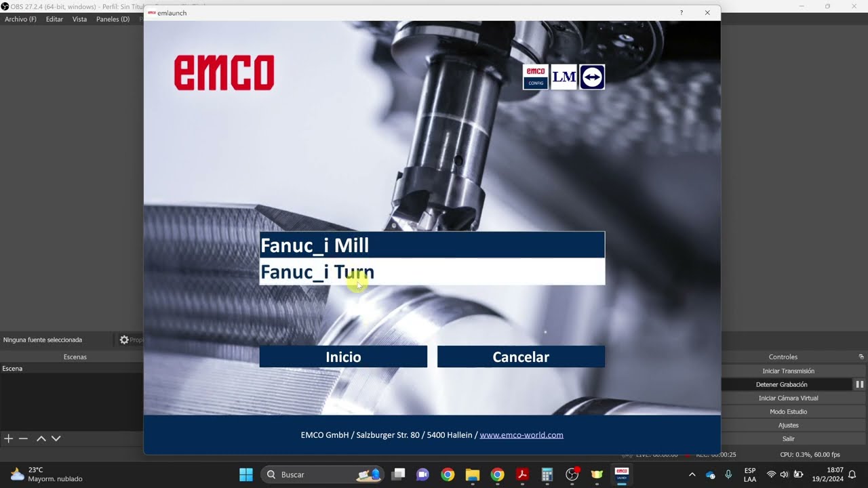Screen dimensions: 868x488
Task: Undock the OBS Controles panel icon
Action: click(861, 357)
